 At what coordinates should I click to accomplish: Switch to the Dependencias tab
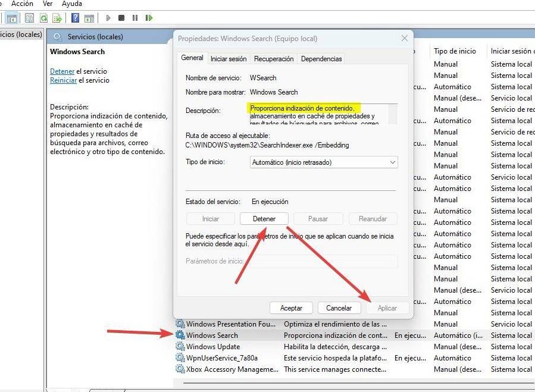tap(321, 58)
